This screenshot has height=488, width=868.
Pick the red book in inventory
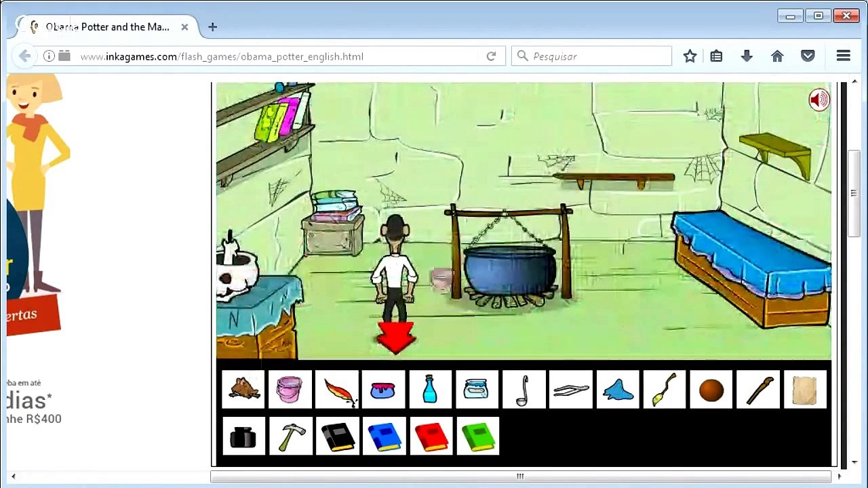[x=430, y=436]
